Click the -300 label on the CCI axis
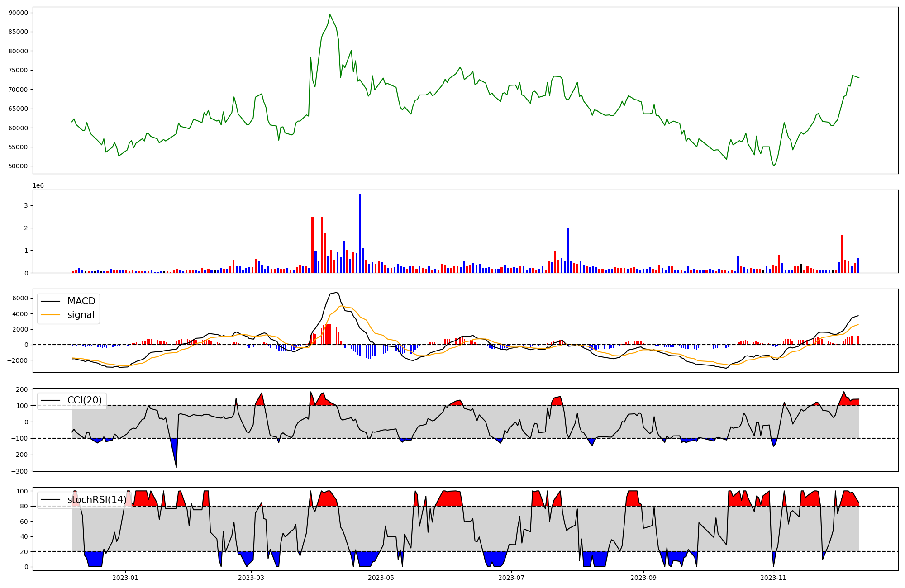Viewport: 905px width, 588px height. (20, 471)
